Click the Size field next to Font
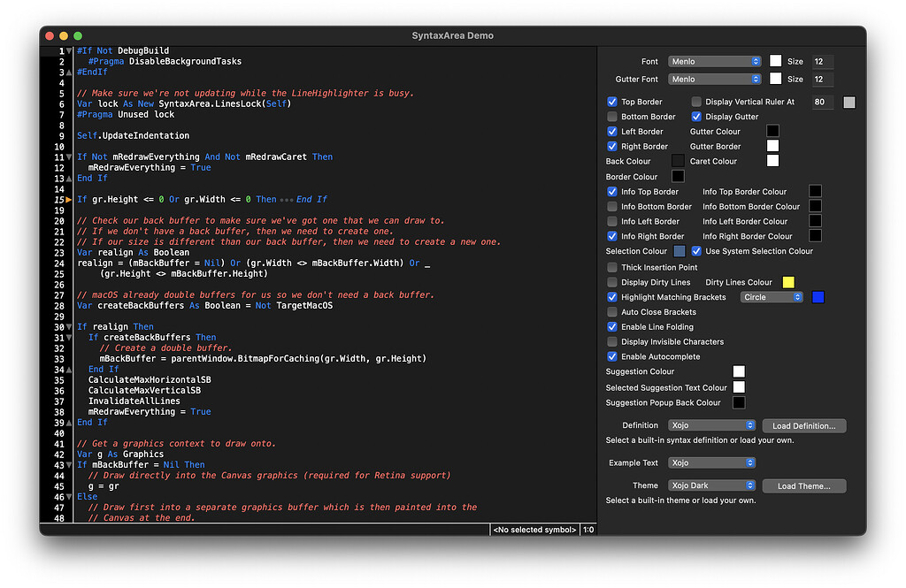This screenshot has height=588, width=906. pos(821,61)
